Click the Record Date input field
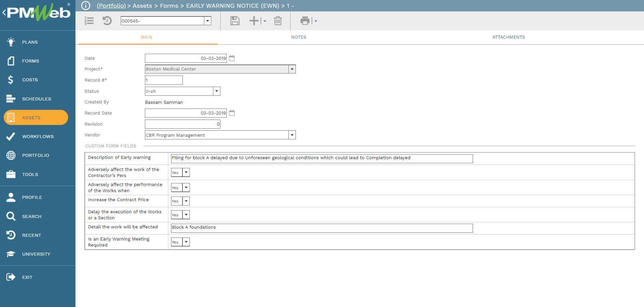 coord(186,113)
